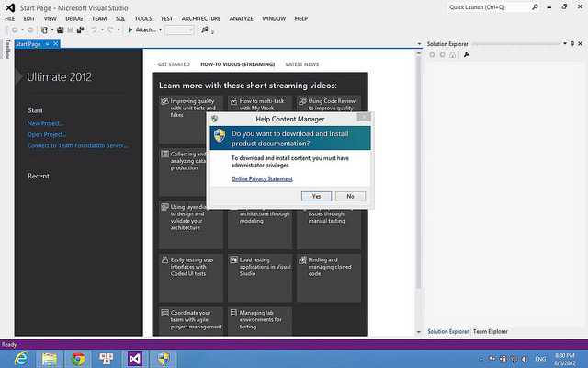The height and width of the screenshot is (368, 588).
Task: Click the Undo toolbar icon
Action: tap(94, 29)
